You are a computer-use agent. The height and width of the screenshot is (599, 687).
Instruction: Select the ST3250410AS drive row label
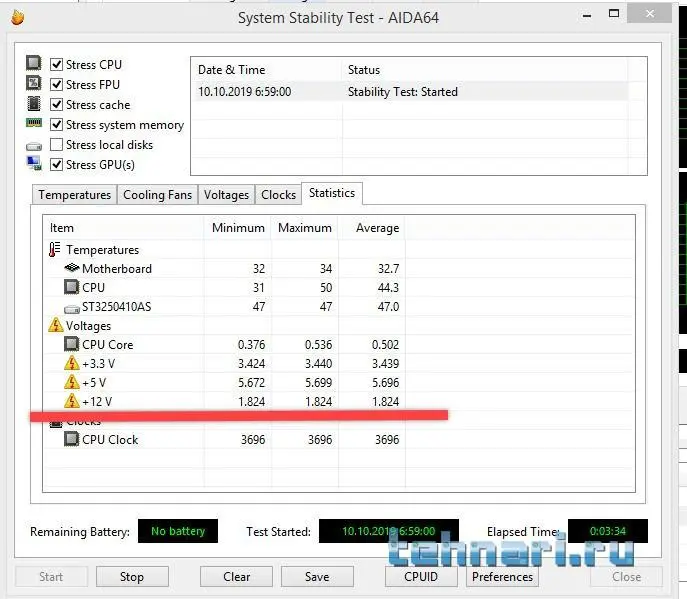pyautogui.click(x=117, y=307)
